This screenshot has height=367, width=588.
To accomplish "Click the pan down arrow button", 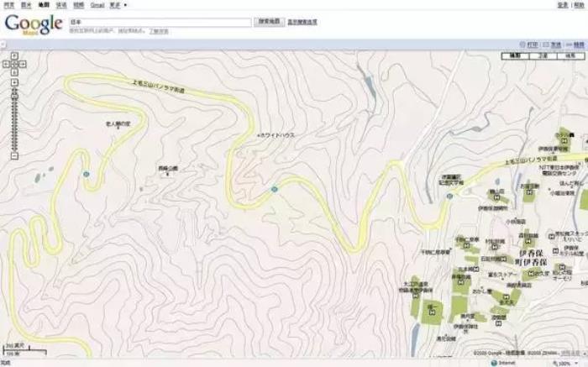I will click(x=14, y=71).
